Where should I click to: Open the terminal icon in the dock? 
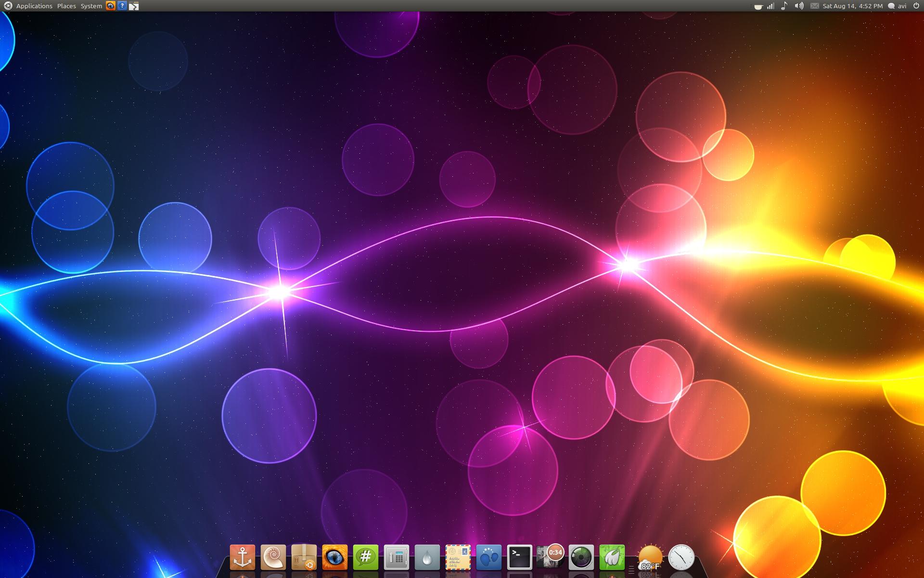pos(519,557)
